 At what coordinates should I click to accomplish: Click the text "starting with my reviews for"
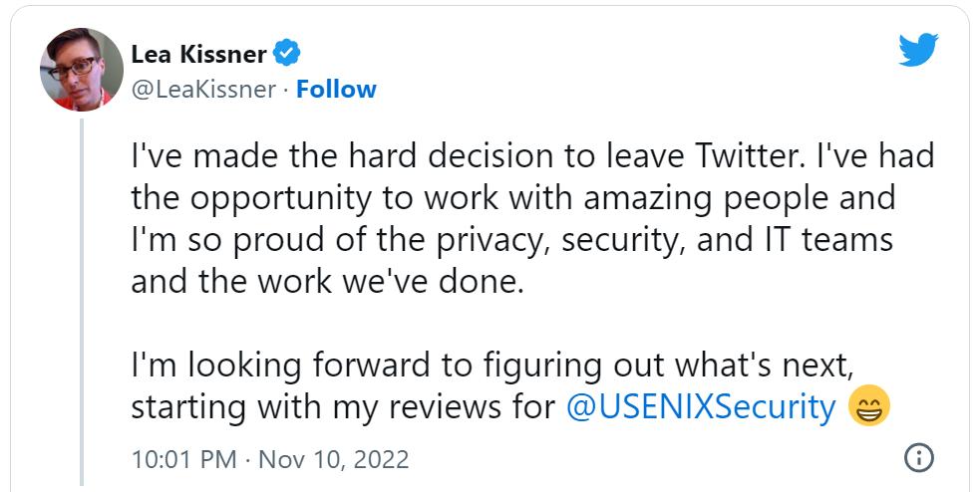pyautogui.click(x=342, y=407)
